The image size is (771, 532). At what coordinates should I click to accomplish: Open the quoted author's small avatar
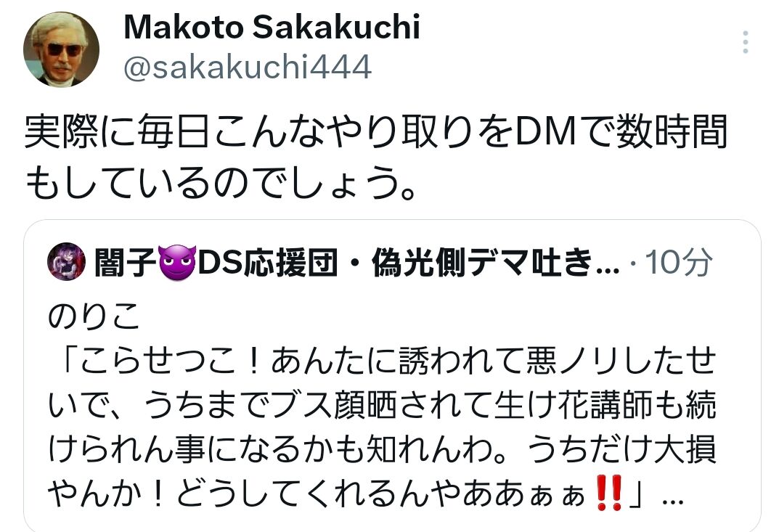66,261
